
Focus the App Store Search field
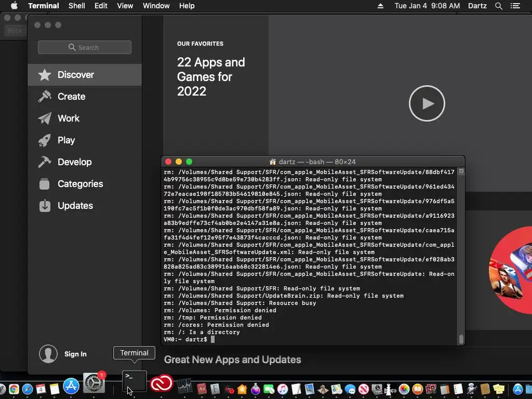point(85,47)
